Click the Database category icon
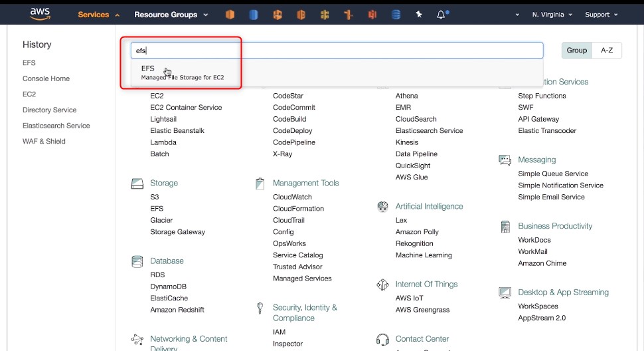Image resolution: width=644 pixels, height=351 pixels. (137, 261)
